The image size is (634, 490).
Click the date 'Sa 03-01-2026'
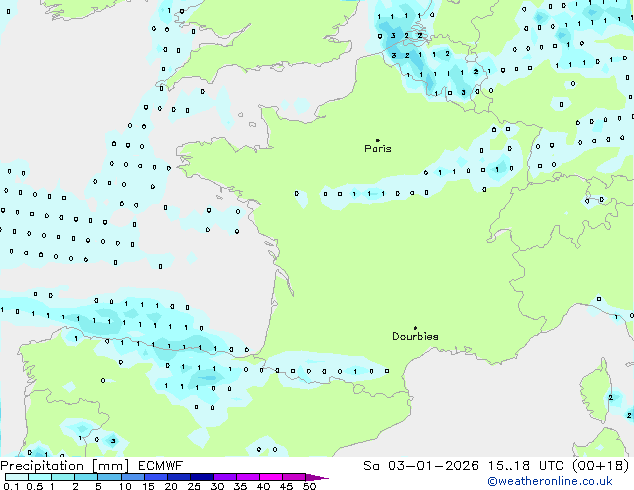coord(421,466)
